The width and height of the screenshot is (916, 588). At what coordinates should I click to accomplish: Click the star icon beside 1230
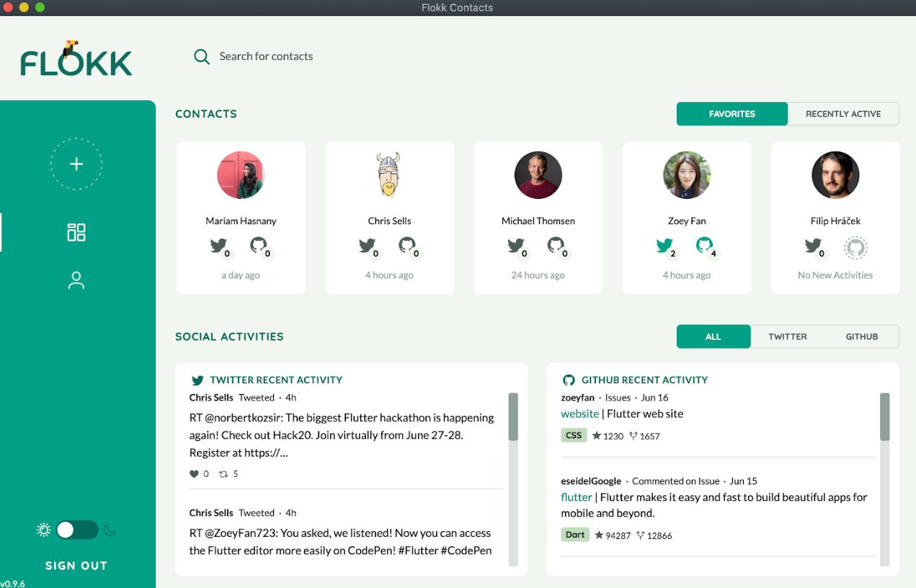[x=597, y=436]
